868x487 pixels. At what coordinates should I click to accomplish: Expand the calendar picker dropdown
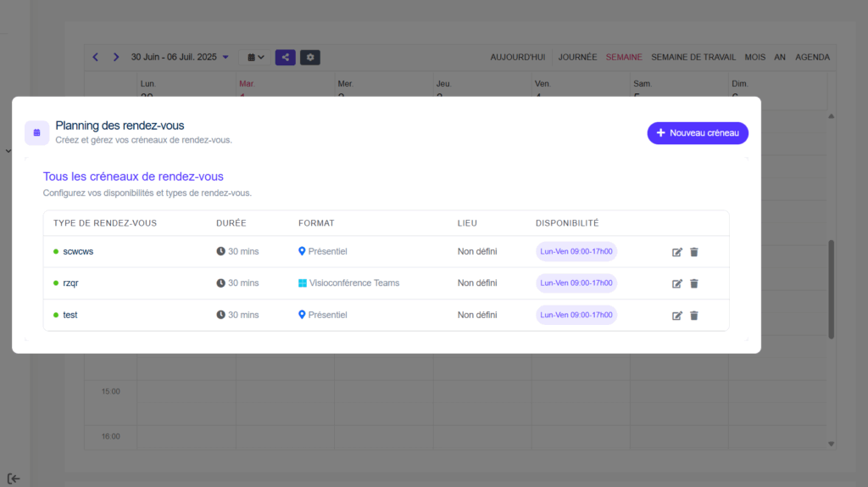(x=255, y=57)
